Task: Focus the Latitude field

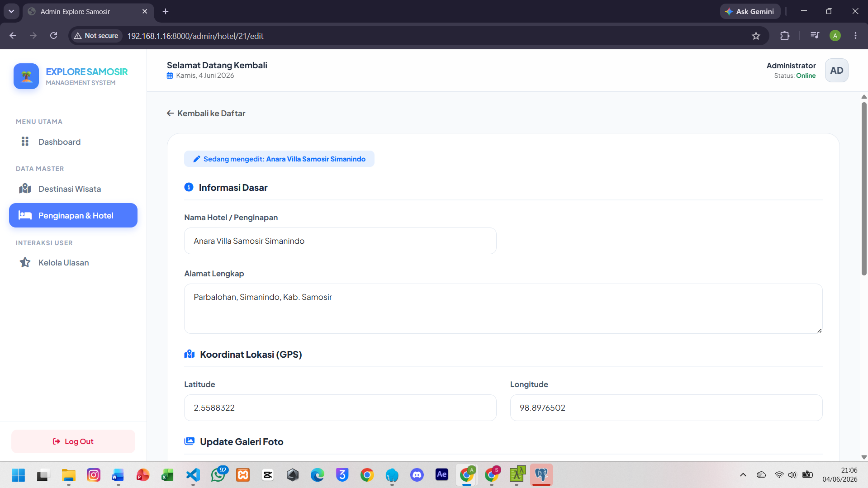Action: coord(340,407)
